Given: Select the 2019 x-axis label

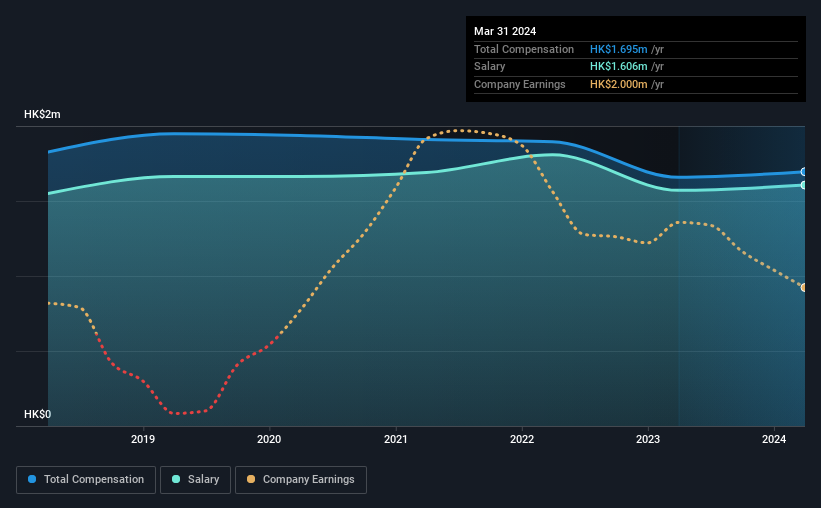Looking at the screenshot, I should tap(143, 439).
